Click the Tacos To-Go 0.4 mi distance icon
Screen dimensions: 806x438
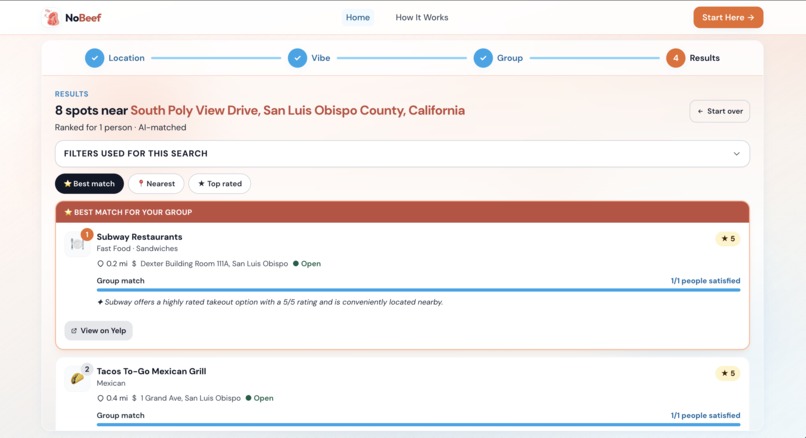[x=100, y=398]
